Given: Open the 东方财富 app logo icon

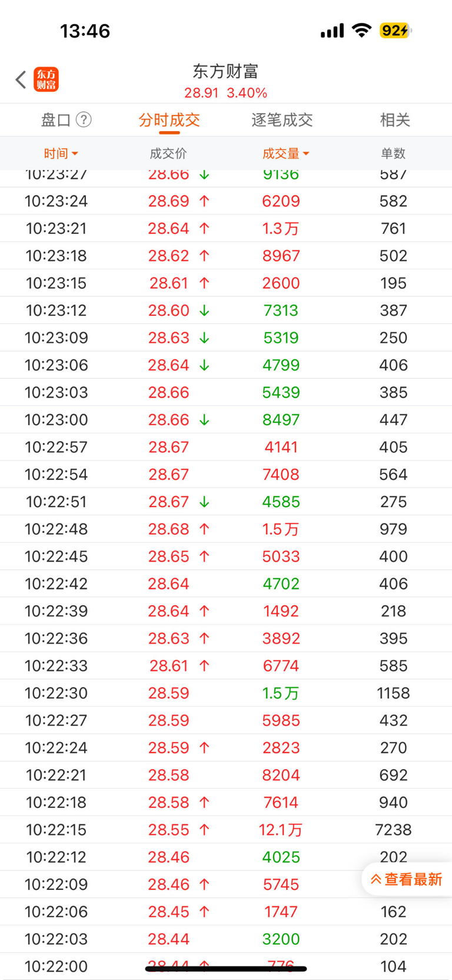Looking at the screenshot, I should coord(46,80).
